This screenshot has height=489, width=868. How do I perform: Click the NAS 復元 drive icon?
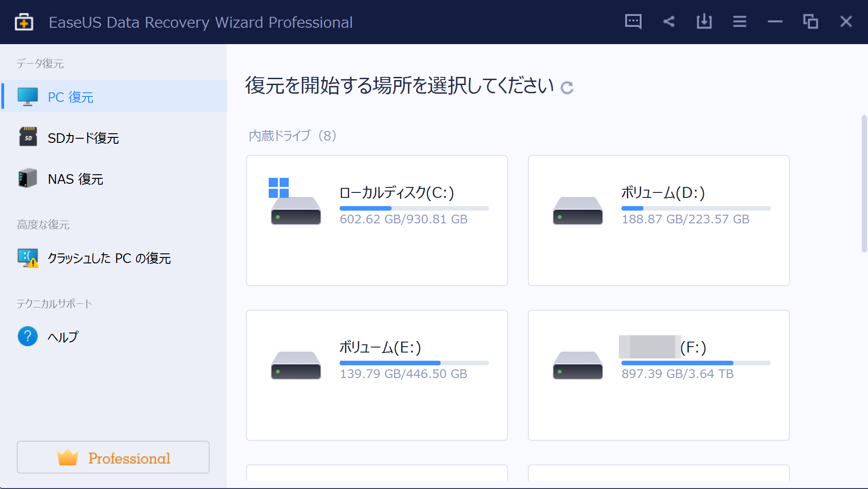coord(27,178)
